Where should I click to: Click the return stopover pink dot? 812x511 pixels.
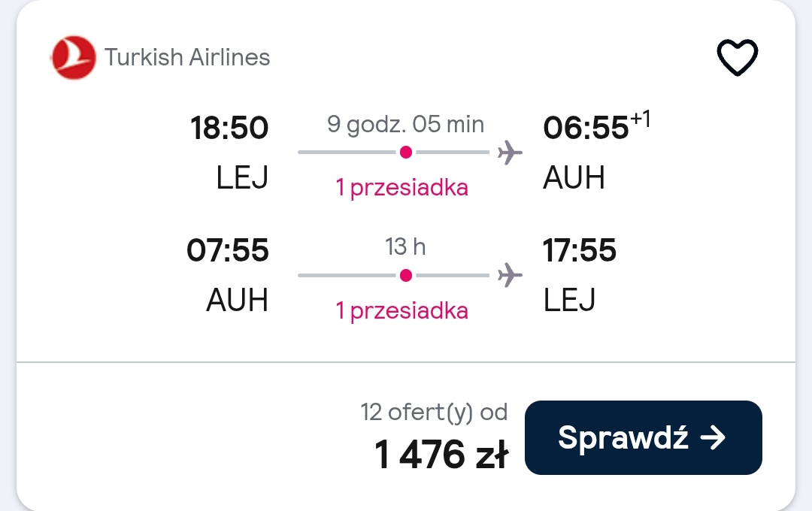pyautogui.click(x=406, y=276)
